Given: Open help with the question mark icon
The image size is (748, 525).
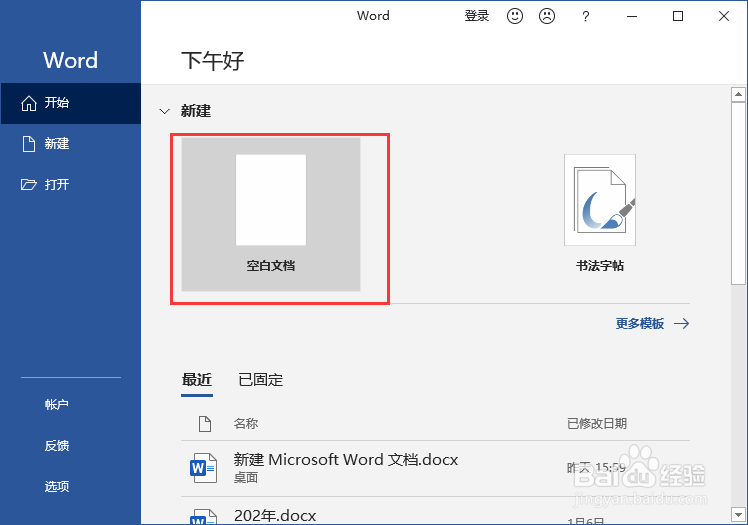Looking at the screenshot, I should coord(585,17).
